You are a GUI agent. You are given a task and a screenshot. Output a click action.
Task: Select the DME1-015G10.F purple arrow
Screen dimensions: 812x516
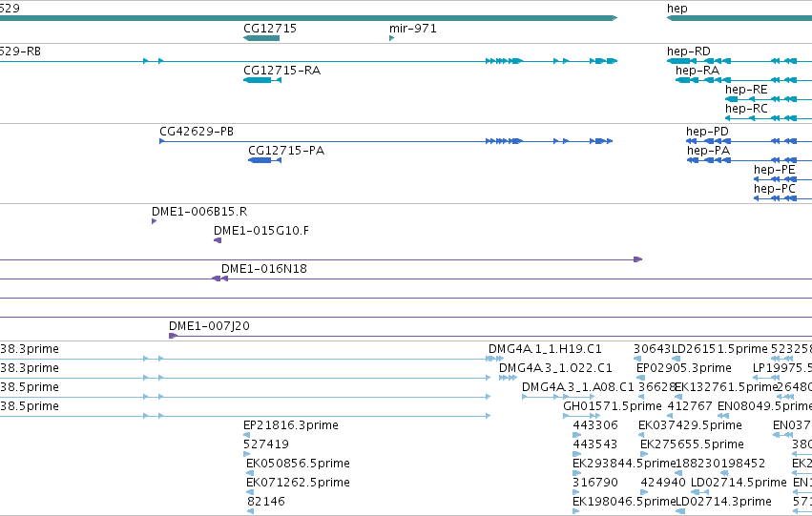point(218,240)
